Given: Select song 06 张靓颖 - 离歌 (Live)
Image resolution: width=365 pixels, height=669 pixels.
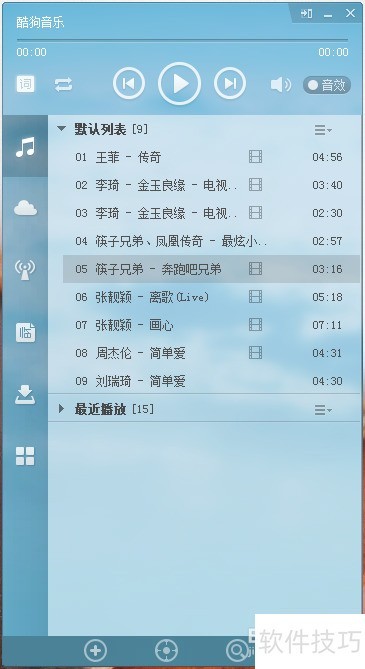Looking at the screenshot, I should pyautogui.click(x=211, y=297).
